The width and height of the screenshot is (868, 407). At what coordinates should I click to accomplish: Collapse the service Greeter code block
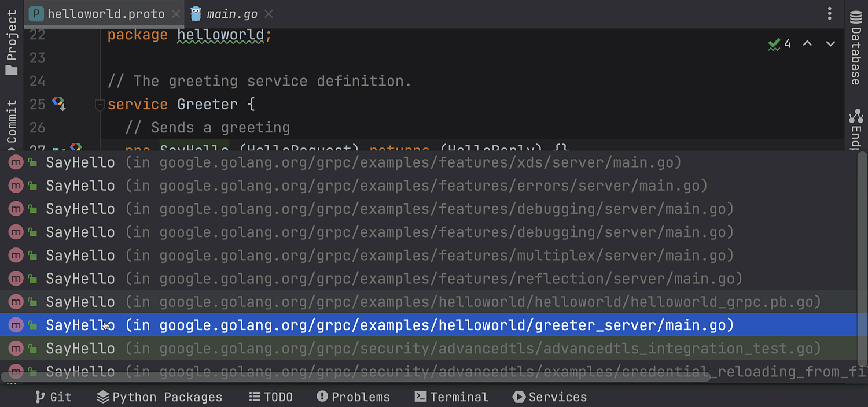coord(100,105)
